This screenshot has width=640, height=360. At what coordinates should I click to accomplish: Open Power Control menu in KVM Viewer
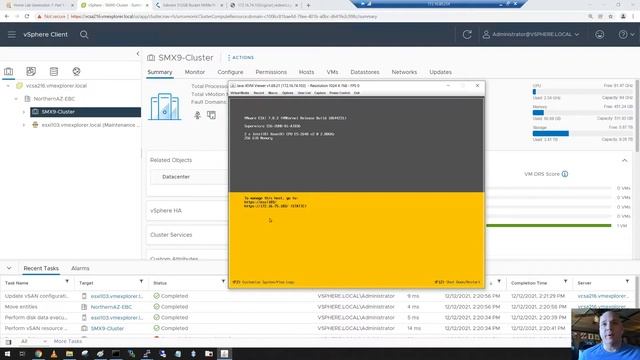pos(340,93)
